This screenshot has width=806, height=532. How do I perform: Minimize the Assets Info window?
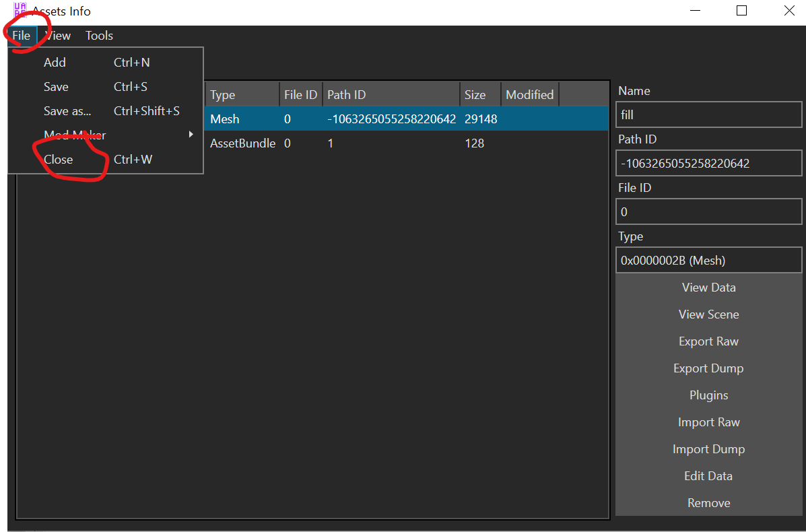pyautogui.click(x=695, y=10)
